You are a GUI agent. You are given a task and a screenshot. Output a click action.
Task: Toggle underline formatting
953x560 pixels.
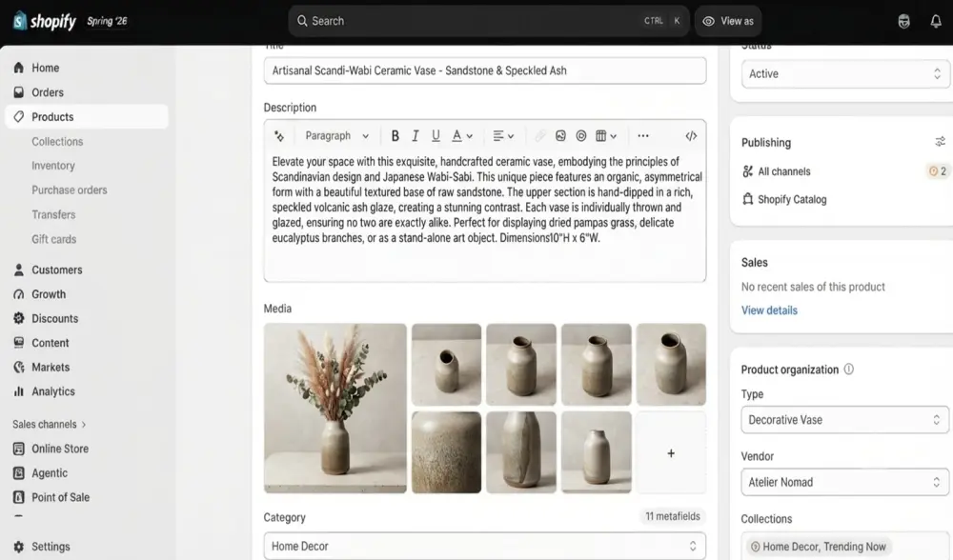436,136
